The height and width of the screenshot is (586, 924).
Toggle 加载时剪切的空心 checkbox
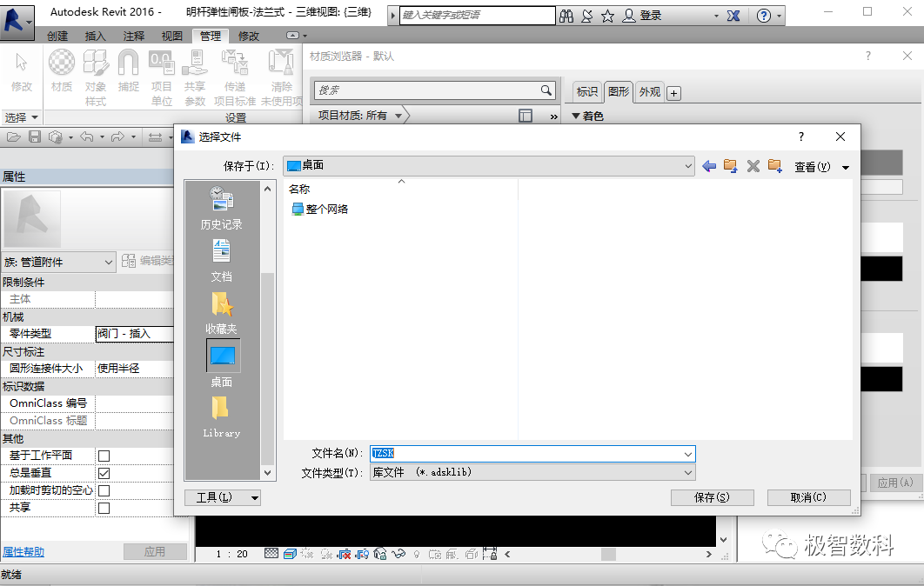click(104, 490)
